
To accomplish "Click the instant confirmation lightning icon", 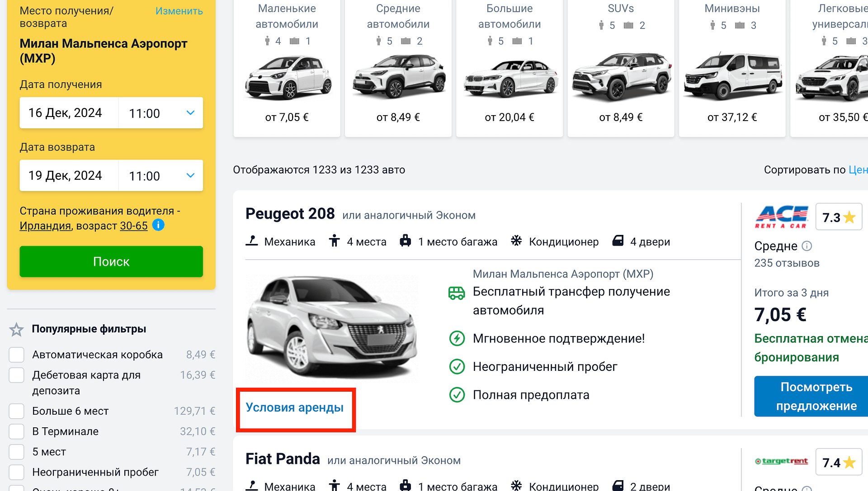I will click(x=457, y=338).
